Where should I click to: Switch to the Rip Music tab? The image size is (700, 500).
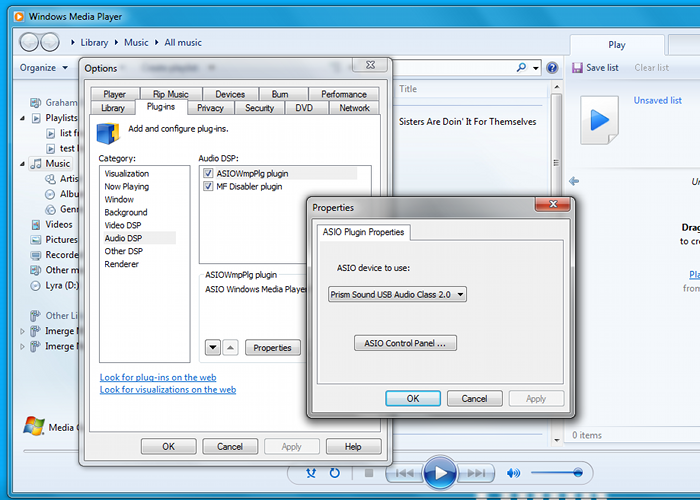pyautogui.click(x=171, y=94)
